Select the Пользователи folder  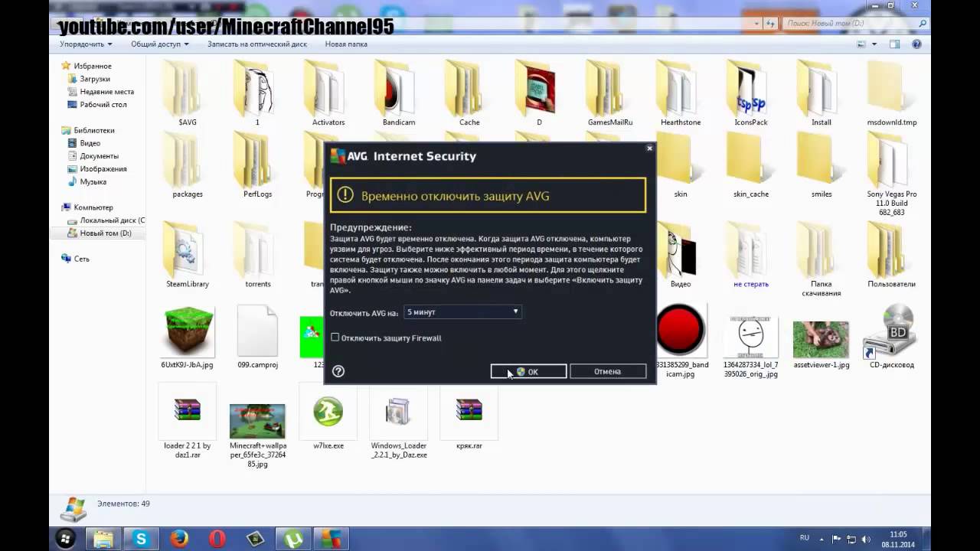892,255
